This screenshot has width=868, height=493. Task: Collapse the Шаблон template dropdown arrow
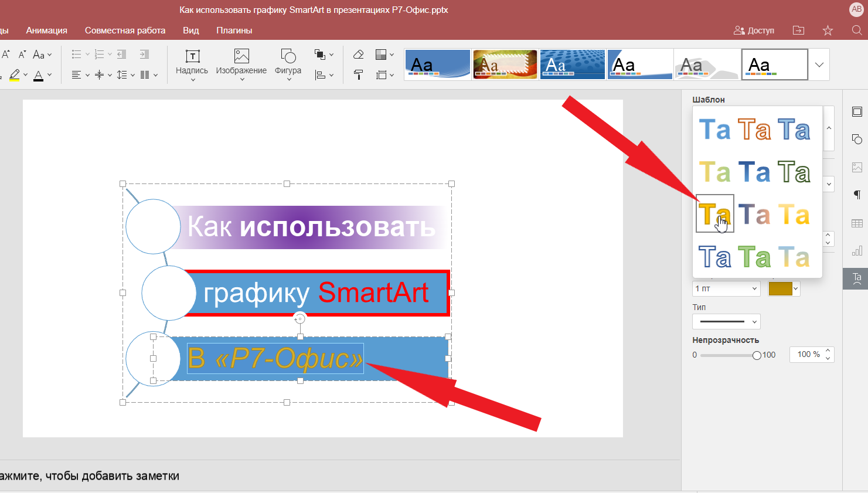click(x=829, y=128)
